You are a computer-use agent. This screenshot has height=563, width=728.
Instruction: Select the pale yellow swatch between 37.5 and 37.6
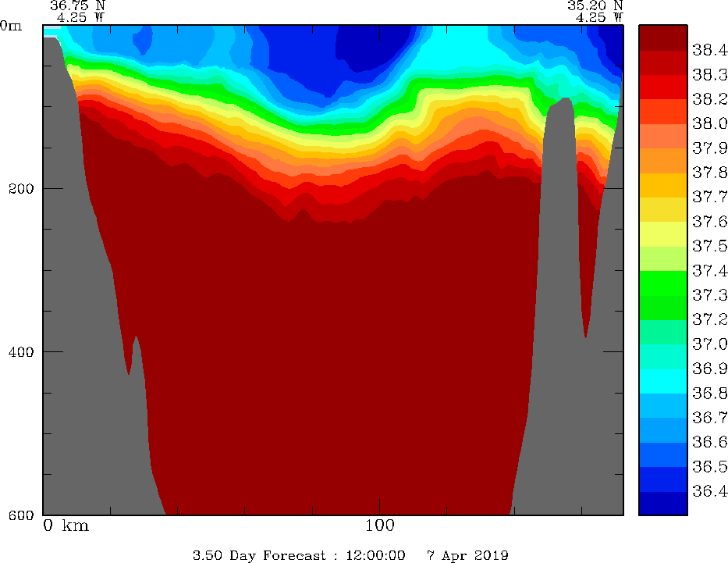pos(662,234)
